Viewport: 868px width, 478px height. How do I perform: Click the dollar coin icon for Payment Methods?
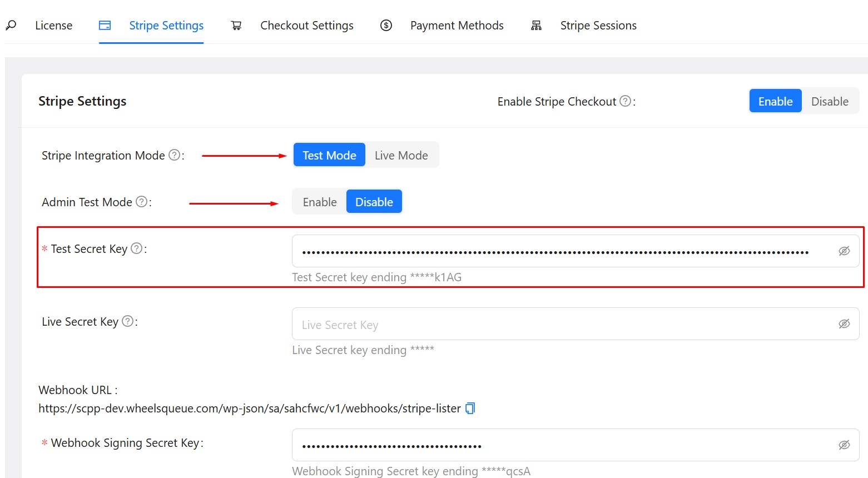tap(386, 26)
